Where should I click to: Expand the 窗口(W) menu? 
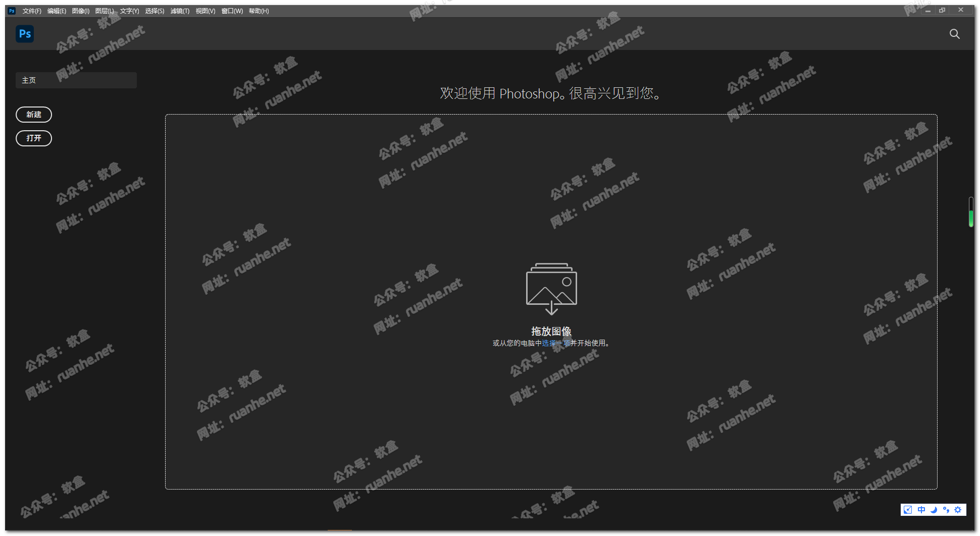(232, 11)
